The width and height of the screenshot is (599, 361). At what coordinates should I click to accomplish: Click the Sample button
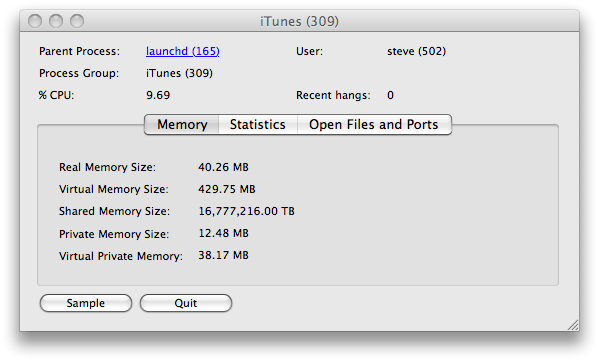coord(86,303)
